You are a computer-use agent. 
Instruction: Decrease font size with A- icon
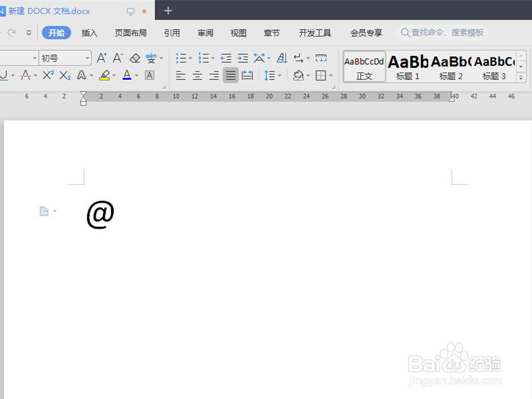pyautogui.click(x=118, y=58)
